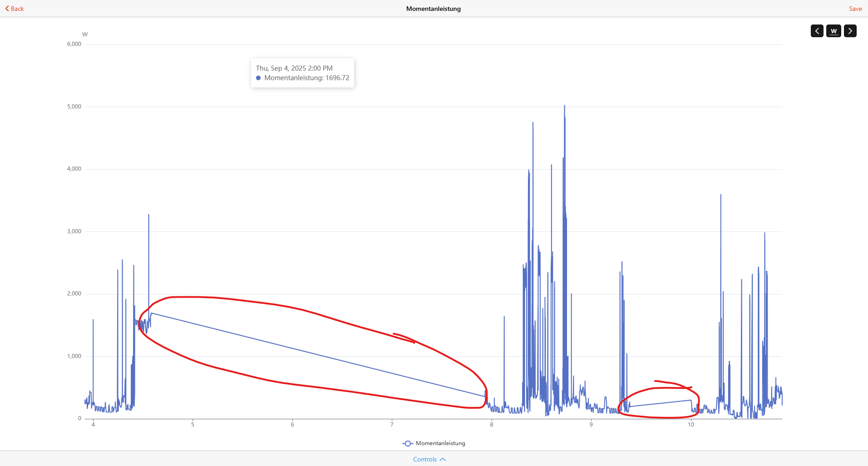Click the Back chevron arrow icon
Viewport: 868px width, 466px height.
(x=7, y=9)
